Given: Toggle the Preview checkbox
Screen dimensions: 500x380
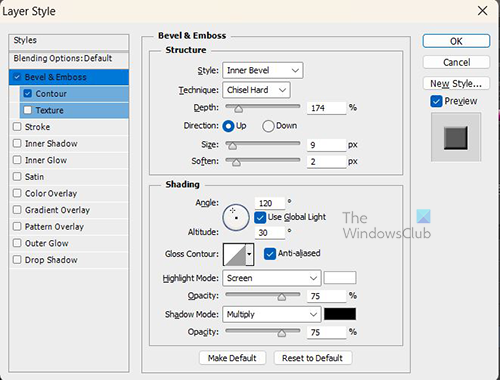Looking at the screenshot, I should tap(436, 101).
